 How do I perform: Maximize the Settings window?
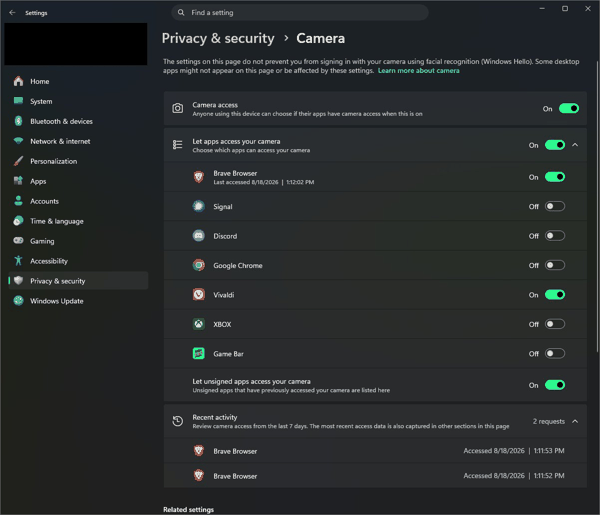[565, 8]
